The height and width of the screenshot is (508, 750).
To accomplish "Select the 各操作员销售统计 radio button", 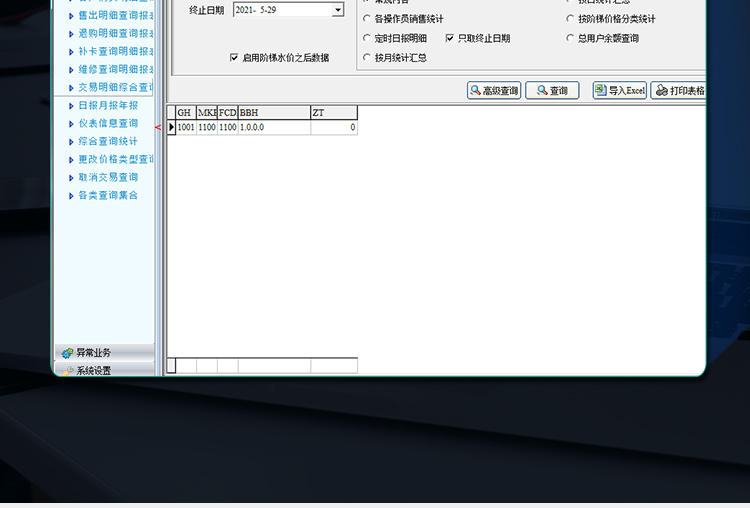I will click(x=367, y=19).
